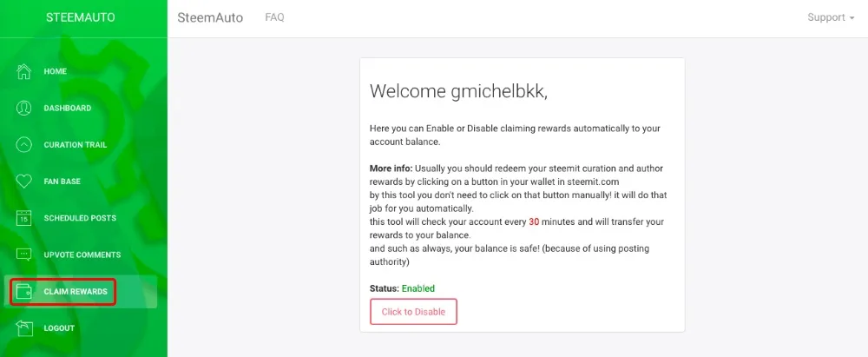
Task: Click the STEEMAUTO sidebar header logo
Action: (x=81, y=17)
